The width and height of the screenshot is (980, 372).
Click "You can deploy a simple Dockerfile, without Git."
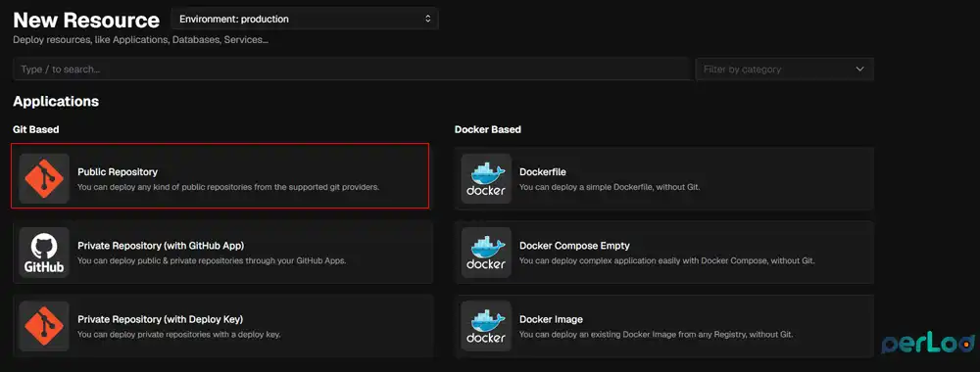[610, 187]
